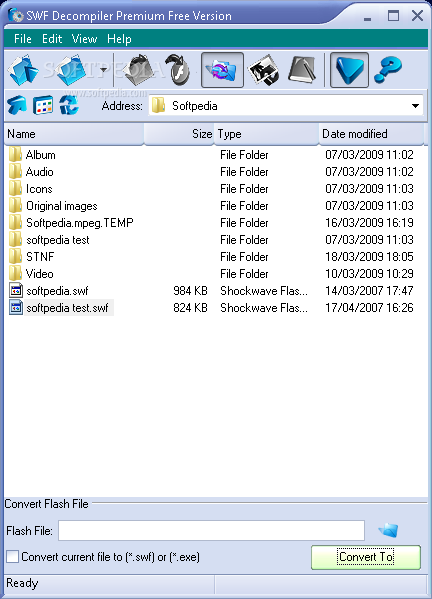Screen dimensions: 432x599
Task: Click the Flash File input field
Action: point(211,531)
